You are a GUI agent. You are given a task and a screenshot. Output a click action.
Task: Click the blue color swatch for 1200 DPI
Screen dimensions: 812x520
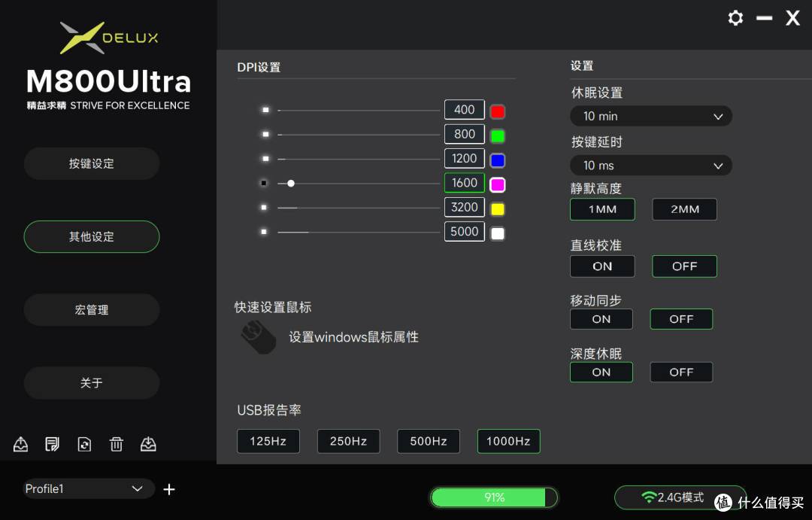pos(498,160)
